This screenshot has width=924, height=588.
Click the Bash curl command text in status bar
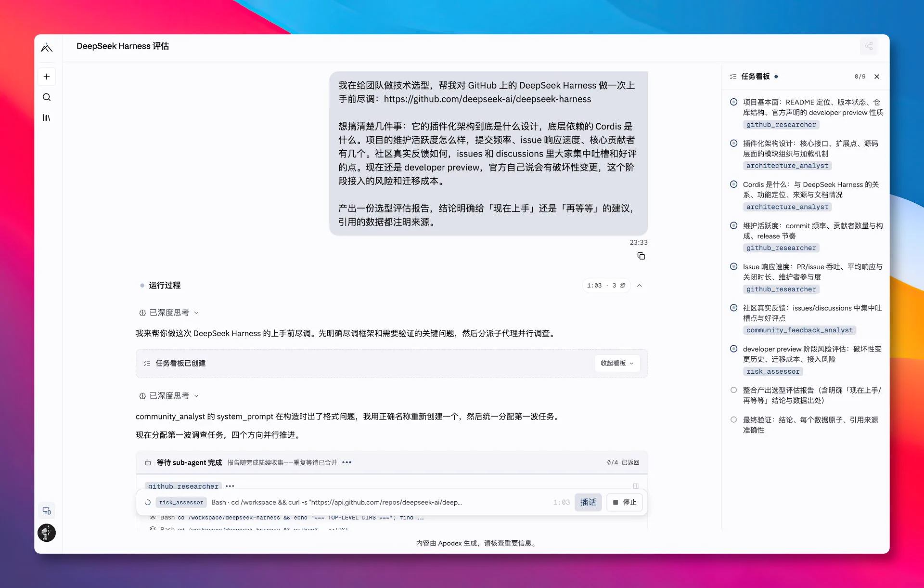[336, 503]
